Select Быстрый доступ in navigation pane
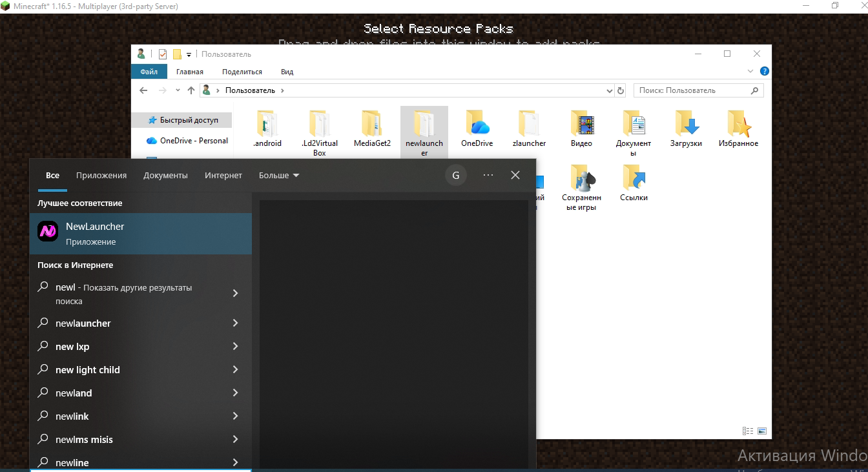Screen dimensions: 868x472 pos(189,120)
